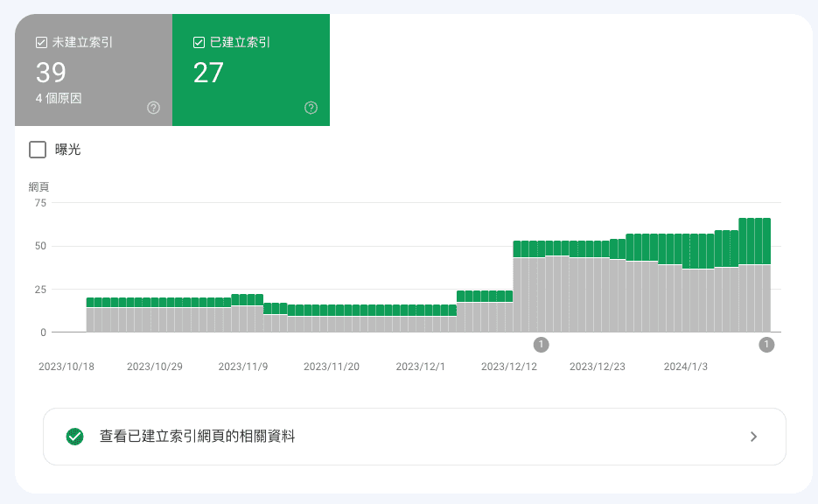This screenshot has height=504, width=818.
Task: Click the 網頁 y-axis title
Action: [x=38, y=186]
